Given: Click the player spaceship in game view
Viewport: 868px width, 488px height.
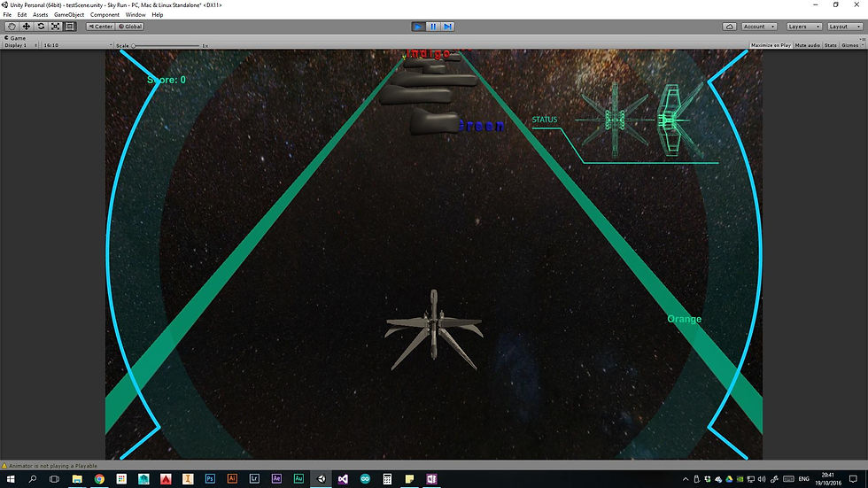Looking at the screenshot, I should pos(434,330).
